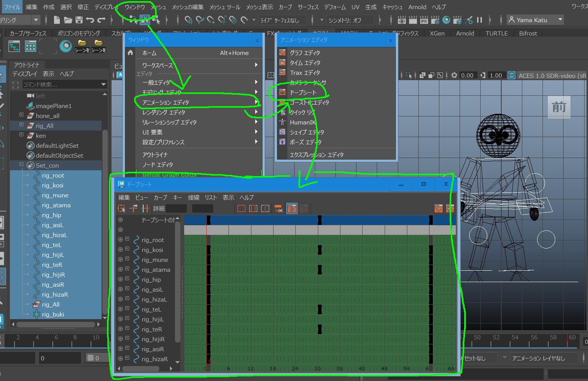Viewport: 588px width, 381px height.
Task: Expand rig_root channels in the Dope Sheet
Action: coord(127,239)
